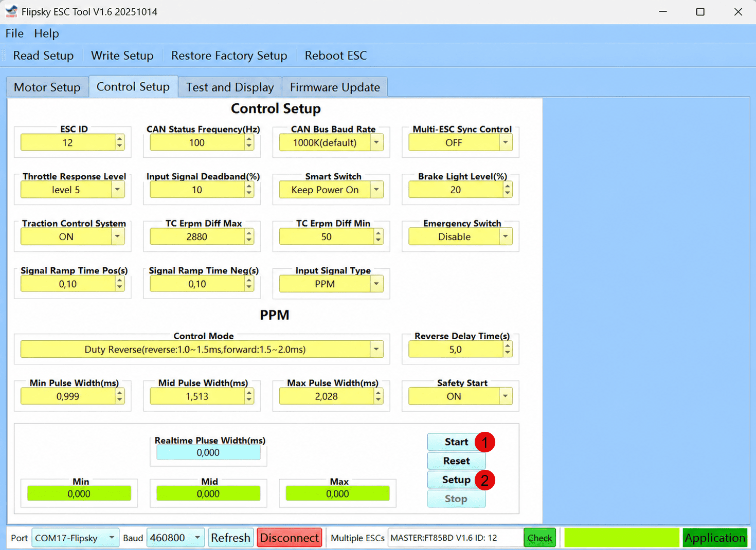756x550 pixels.
Task: Adjust the CAN Status Frequency spinner
Action: click(x=249, y=143)
